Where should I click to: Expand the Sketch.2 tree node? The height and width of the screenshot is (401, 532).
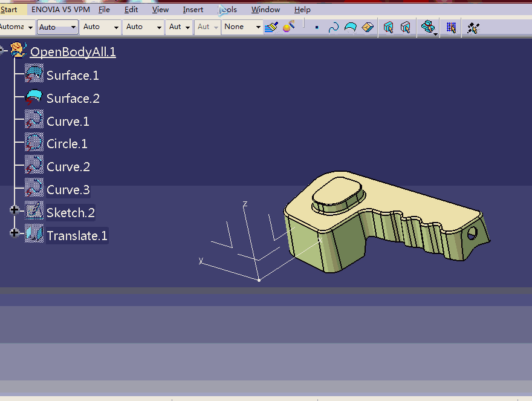click(15, 210)
